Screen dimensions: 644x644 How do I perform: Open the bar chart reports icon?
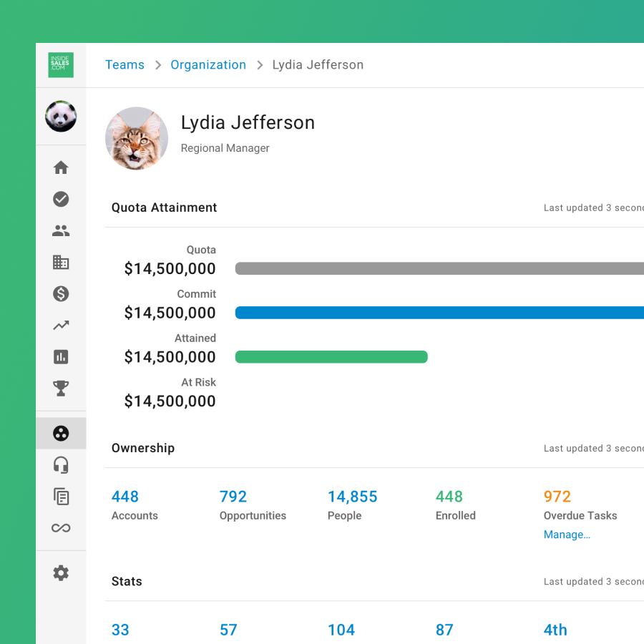click(61, 357)
